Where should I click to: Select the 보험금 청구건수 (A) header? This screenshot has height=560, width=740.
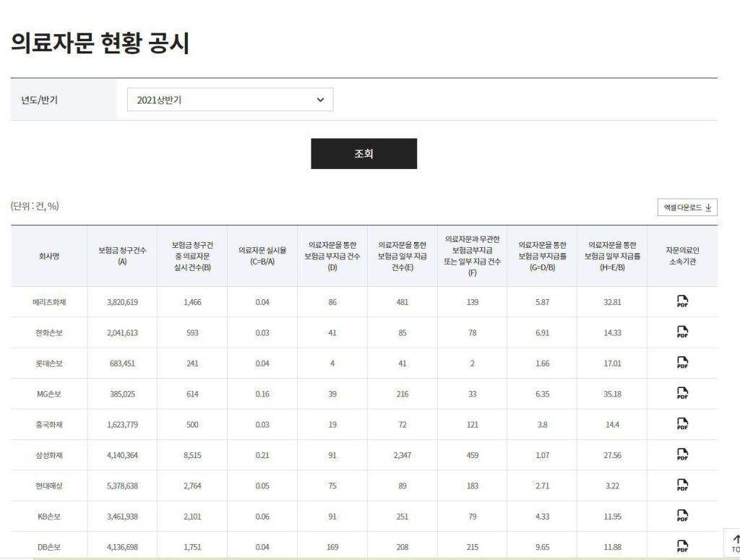coord(122,256)
